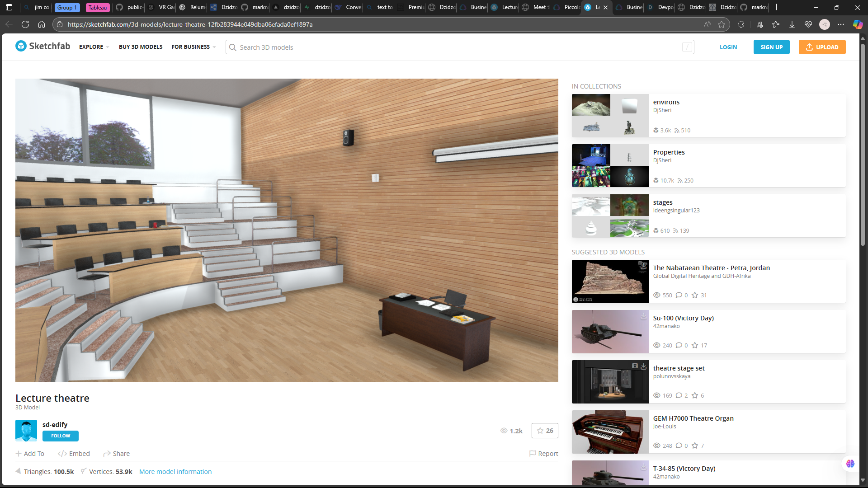
Task: Click the Share arrow icon
Action: point(107,454)
